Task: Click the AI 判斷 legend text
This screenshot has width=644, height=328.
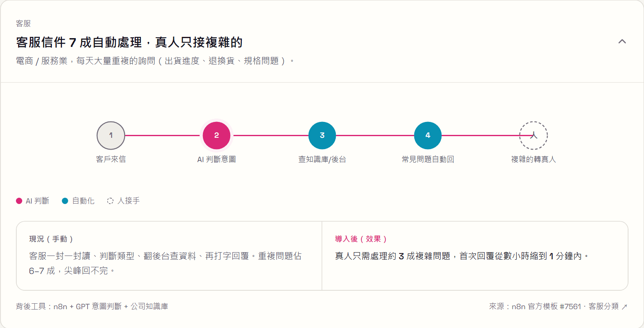Action: (37, 201)
